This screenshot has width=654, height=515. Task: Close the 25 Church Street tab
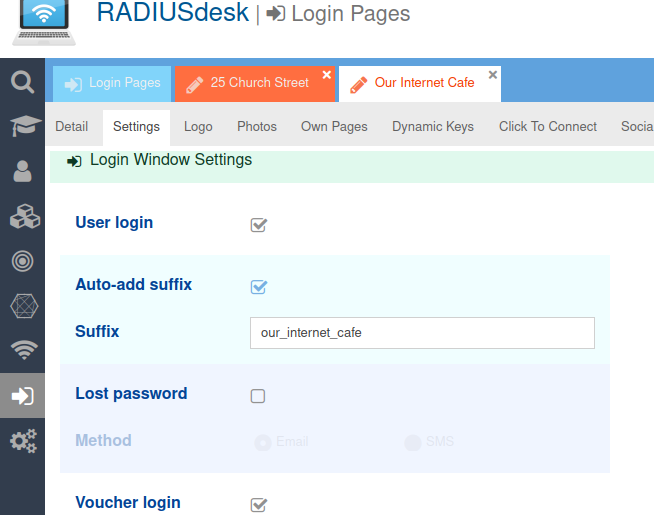point(327,75)
